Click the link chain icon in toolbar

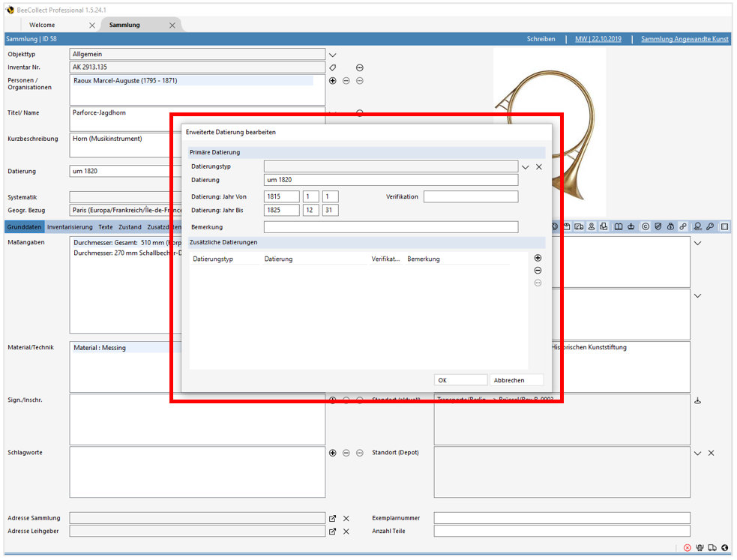(683, 226)
